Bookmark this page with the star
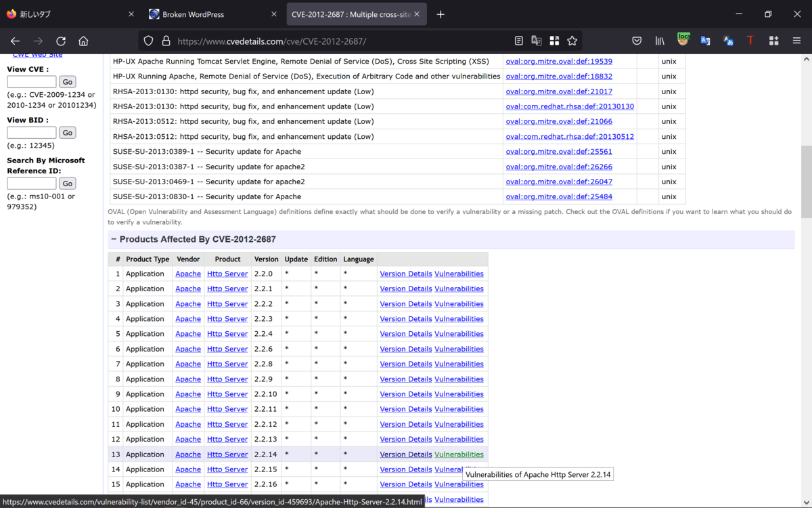Image resolution: width=812 pixels, height=508 pixels. (572, 41)
